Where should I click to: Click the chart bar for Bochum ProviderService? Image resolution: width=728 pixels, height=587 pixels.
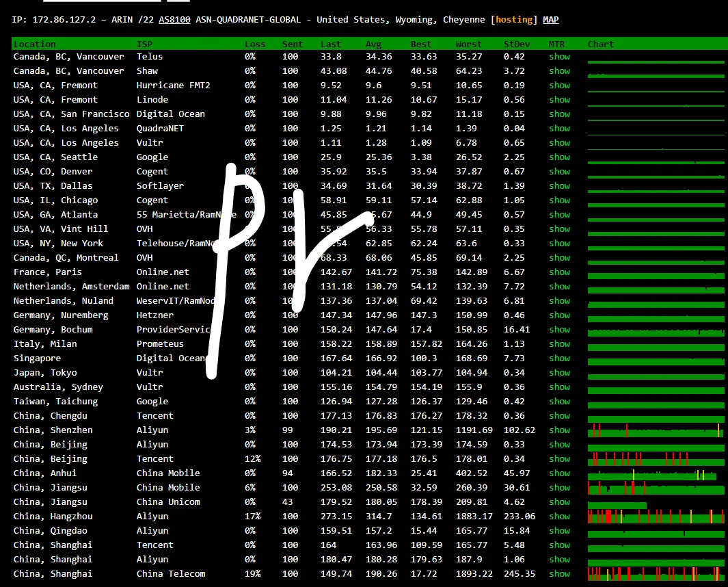656,332
